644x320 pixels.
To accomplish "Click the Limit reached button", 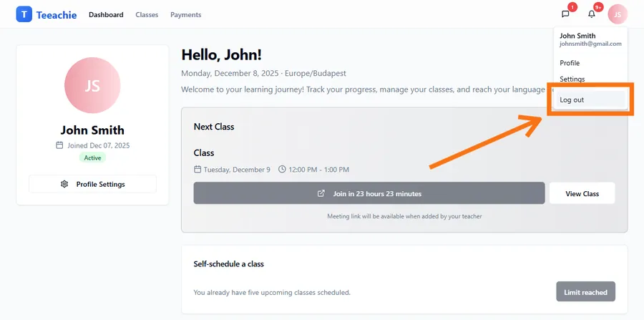I will [x=585, y=292].
